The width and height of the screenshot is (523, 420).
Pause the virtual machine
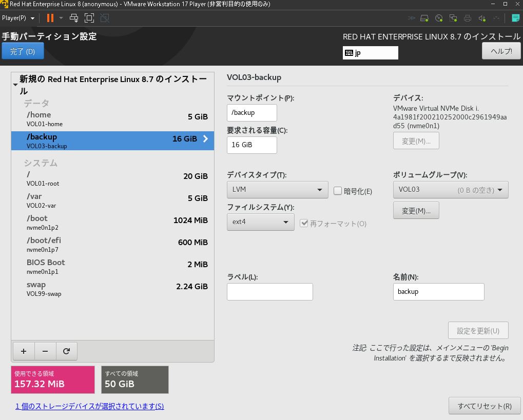50,18
